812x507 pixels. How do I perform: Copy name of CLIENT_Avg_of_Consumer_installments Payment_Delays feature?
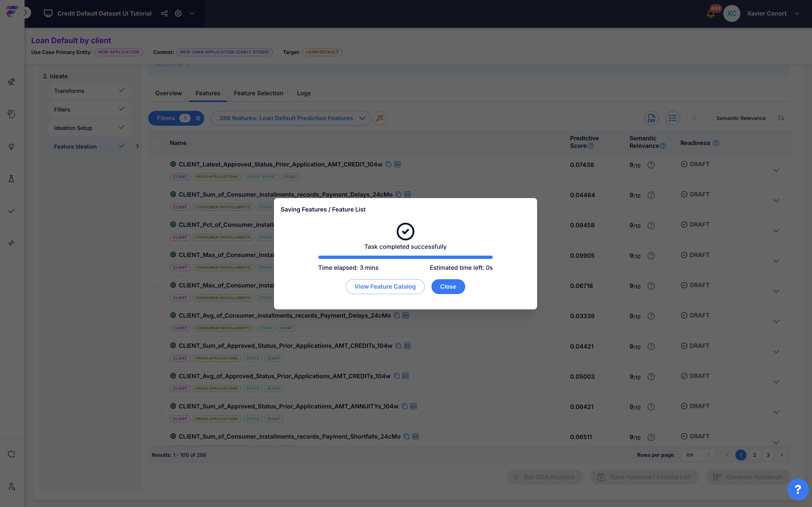397,316
